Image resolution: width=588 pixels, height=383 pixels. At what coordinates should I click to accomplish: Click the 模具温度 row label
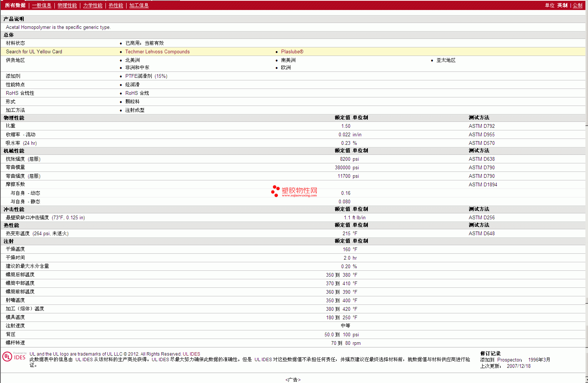[15, 317]
